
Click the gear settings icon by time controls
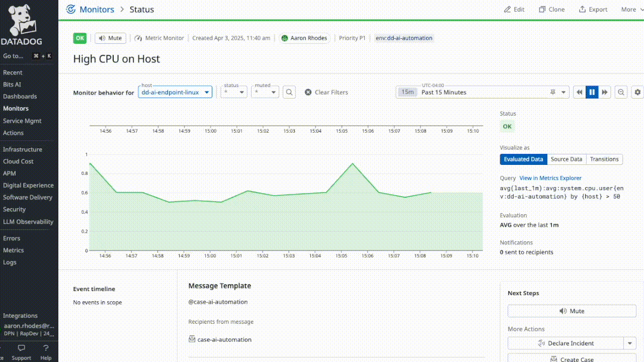pyautogui.click(x=638, y=93)
